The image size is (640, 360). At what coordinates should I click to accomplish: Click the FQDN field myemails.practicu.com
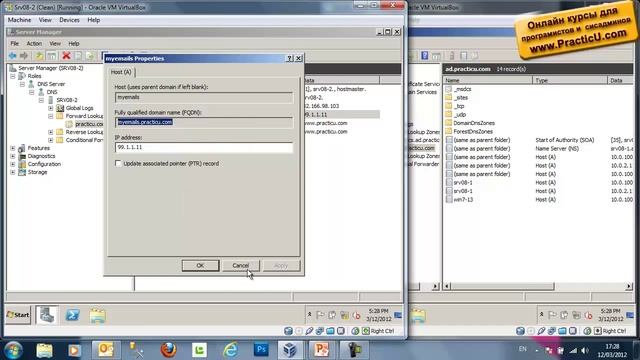point(204,122)
